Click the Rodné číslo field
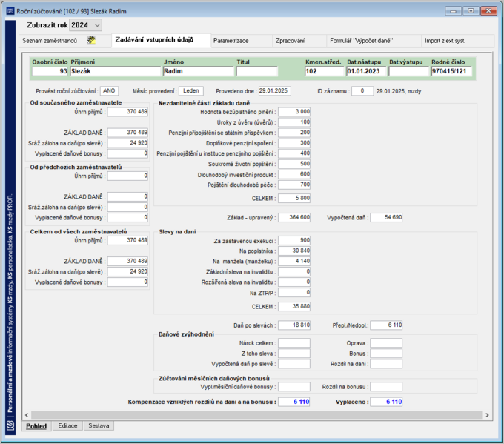 (x=451, y=71)
